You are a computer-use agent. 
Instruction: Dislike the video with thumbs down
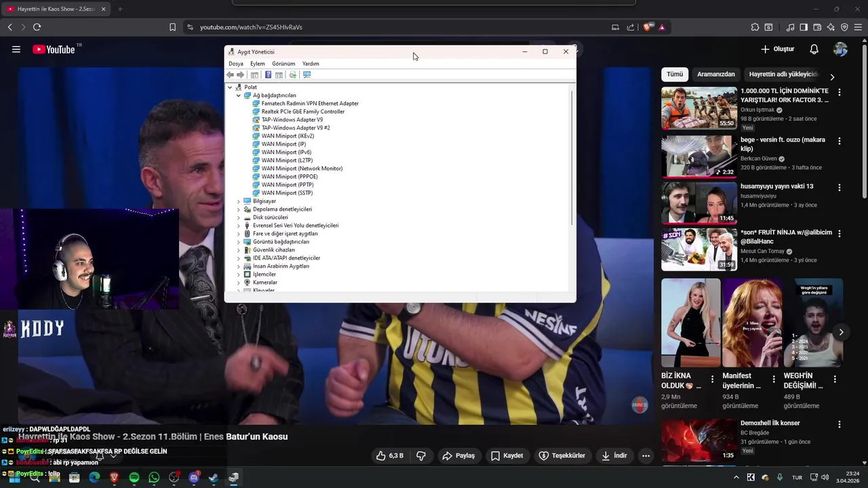click(x=420, y=455)
